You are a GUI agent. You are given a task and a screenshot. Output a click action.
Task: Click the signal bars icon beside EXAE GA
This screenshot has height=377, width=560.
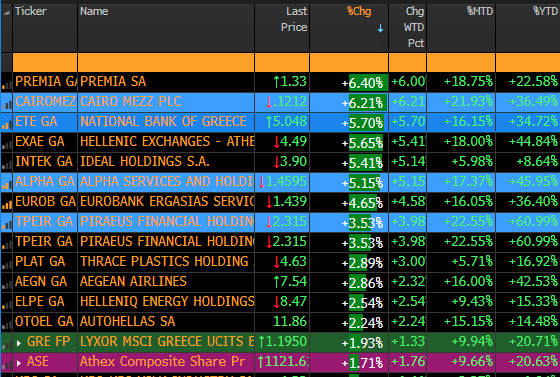[x=6, y=144]
